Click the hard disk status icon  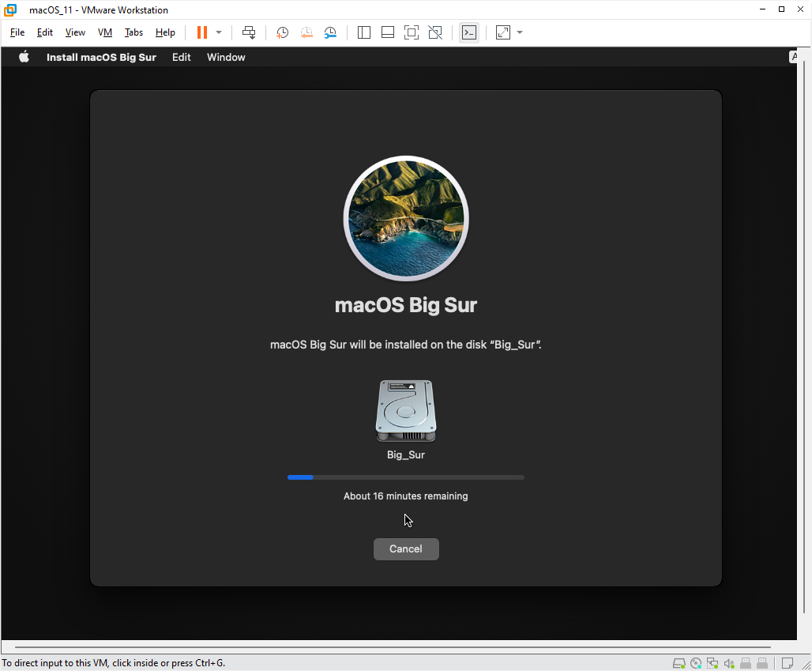click(679, 663)
